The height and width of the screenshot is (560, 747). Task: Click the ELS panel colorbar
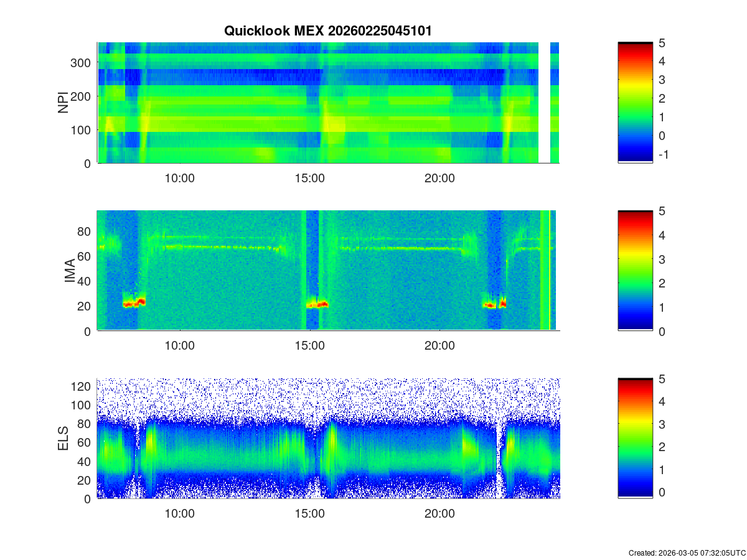[x=635, y=439]
